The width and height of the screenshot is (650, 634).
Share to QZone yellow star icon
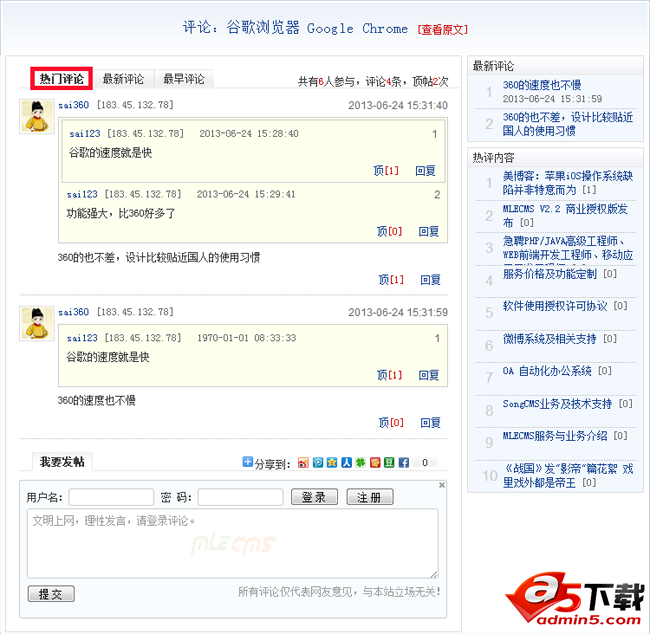332,463
